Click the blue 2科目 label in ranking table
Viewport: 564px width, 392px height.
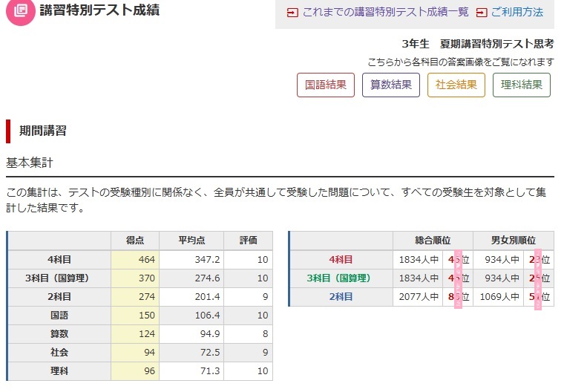click(x=341, y=297)
